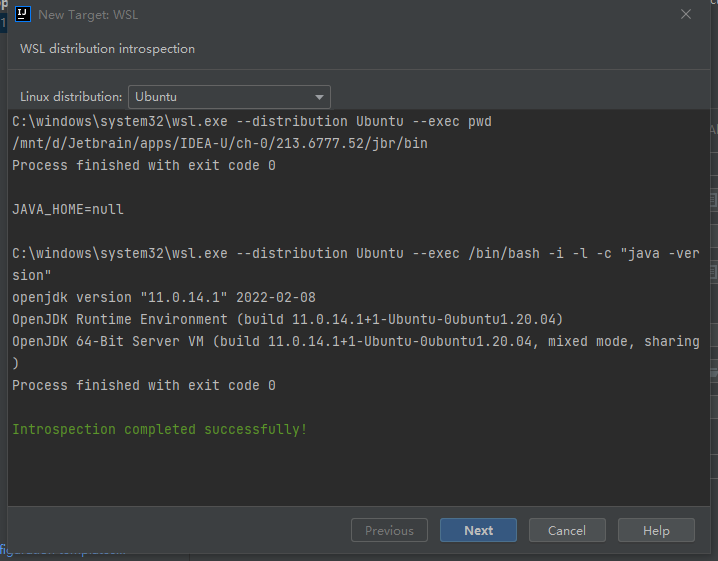Image resolution: width=718 pixels, height=561 pixels.
Task: Close the New Target: WSL dialog
Action: point(686,15)
